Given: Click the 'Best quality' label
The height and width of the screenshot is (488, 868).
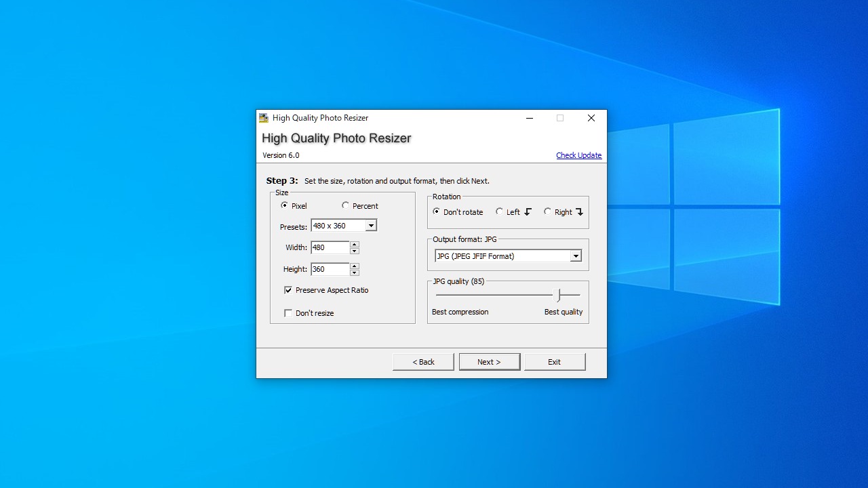Looking at the screenshot, I should point(564,312).
